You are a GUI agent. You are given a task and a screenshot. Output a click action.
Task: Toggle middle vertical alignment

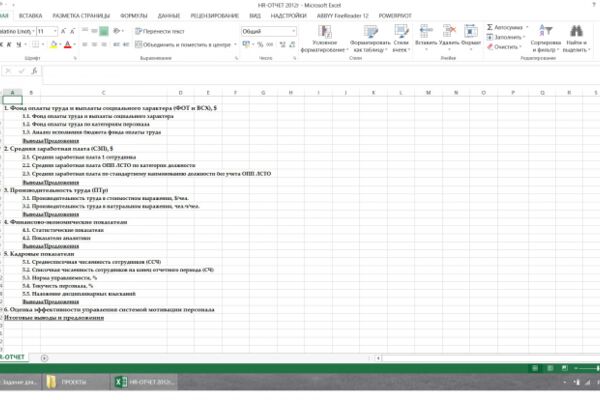[x=94, y=31]
